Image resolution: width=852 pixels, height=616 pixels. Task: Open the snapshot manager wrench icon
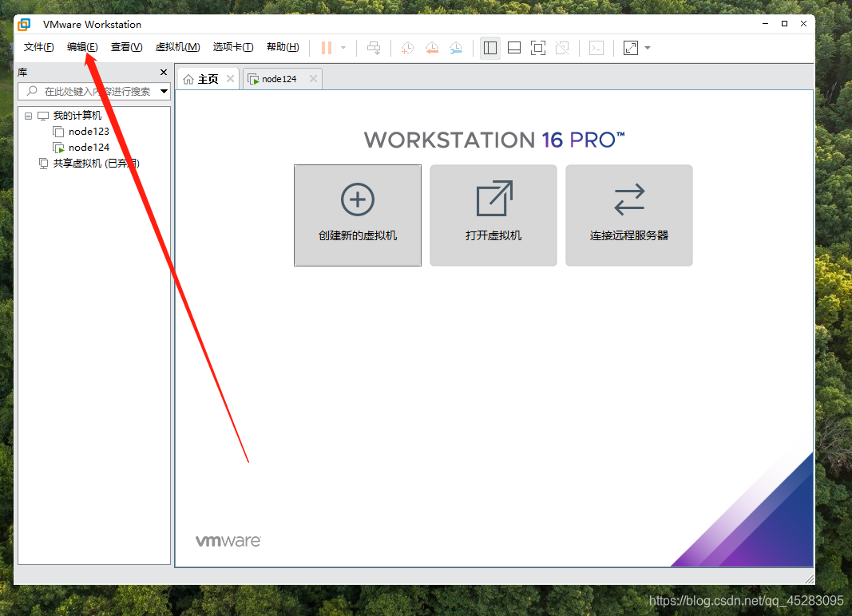coord(457,48)
